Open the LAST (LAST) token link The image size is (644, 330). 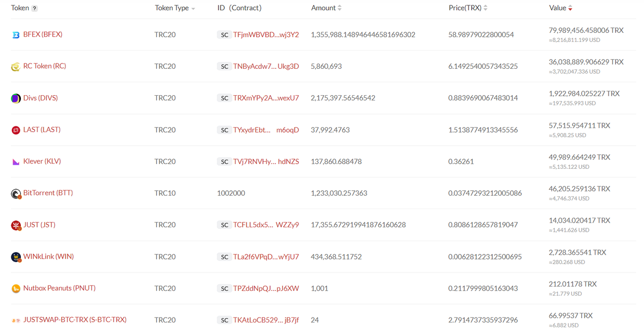click(x=42, y=130)
